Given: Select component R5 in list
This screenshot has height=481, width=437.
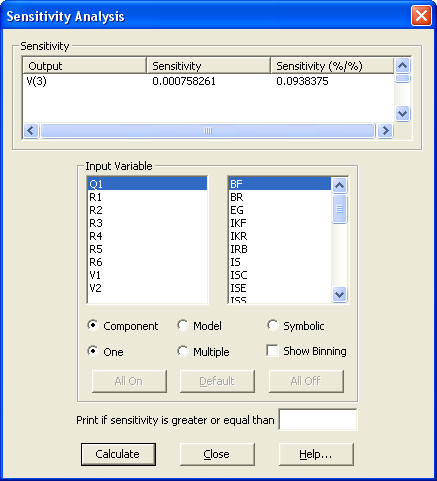Looking at the screenshot, I should point(147,249).
